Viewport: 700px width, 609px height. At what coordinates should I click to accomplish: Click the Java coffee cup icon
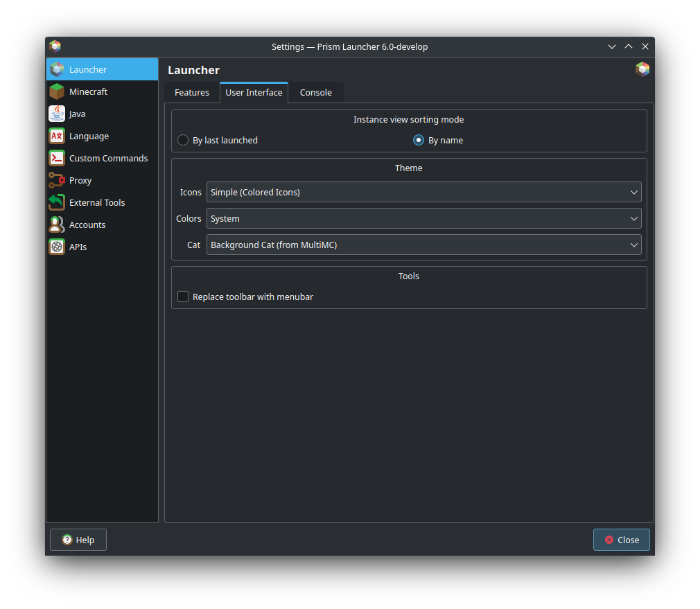(x=57, y=114)
